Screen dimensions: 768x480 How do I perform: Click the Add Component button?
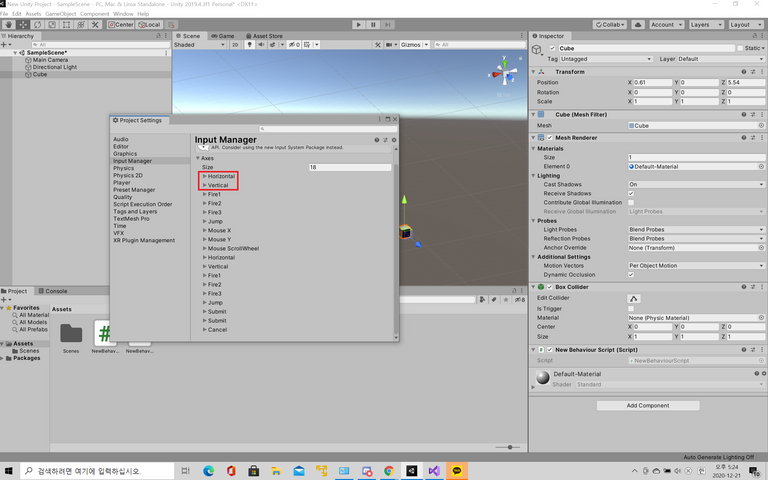point(648,406)
